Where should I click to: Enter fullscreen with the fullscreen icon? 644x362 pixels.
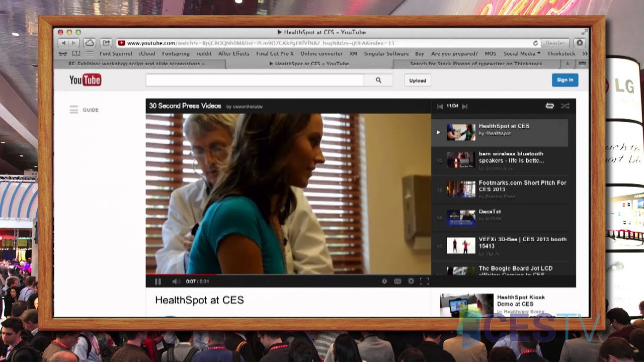[x=424, y=282]
